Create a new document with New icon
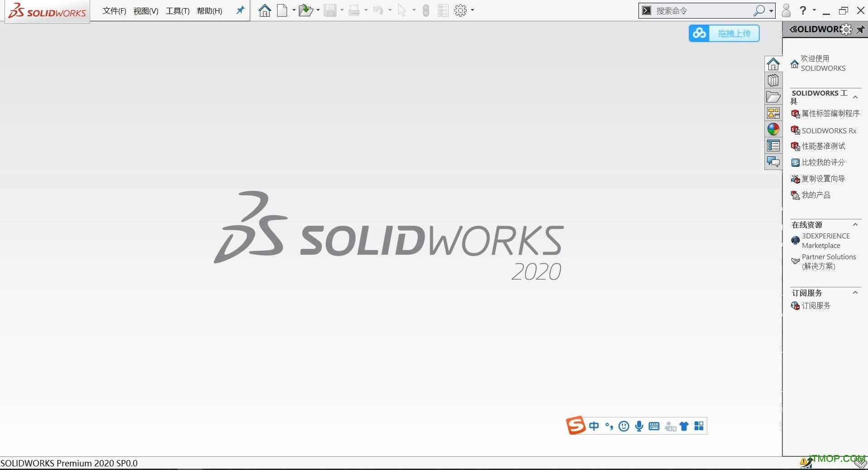The image size is (868, 470). click(282, 10)
